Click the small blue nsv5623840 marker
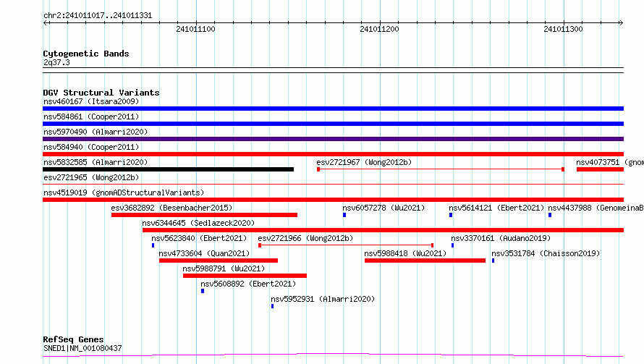Screen dimensions: 644x364 click(x=153, y=245)
